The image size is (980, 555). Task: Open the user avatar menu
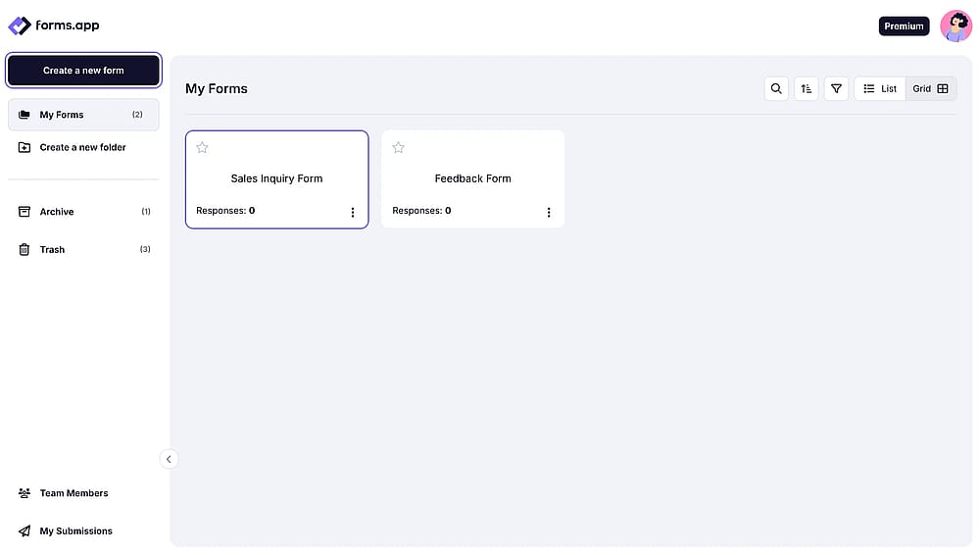pos(956,26)
